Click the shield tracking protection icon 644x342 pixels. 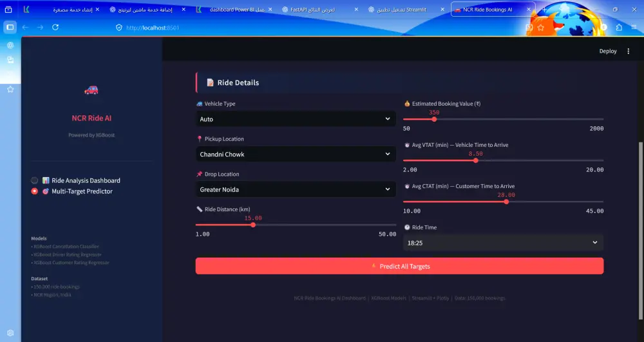click(x=118, y=28)
